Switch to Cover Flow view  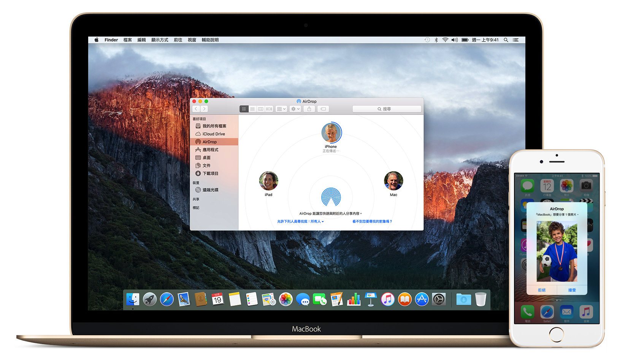point(269,109)
